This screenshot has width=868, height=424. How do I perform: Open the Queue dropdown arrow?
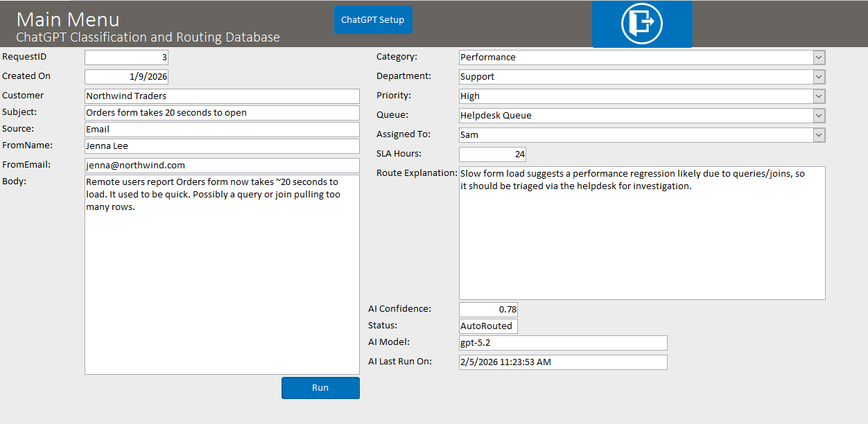[819, 116]
